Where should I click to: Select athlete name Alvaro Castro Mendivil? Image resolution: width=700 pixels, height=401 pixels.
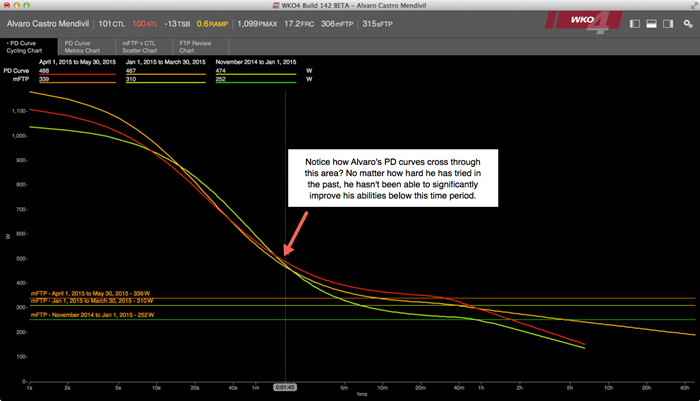[48, 24]
